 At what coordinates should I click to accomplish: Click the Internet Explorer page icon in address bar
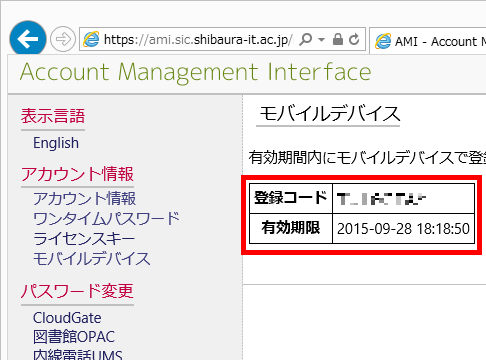(91, 39)
